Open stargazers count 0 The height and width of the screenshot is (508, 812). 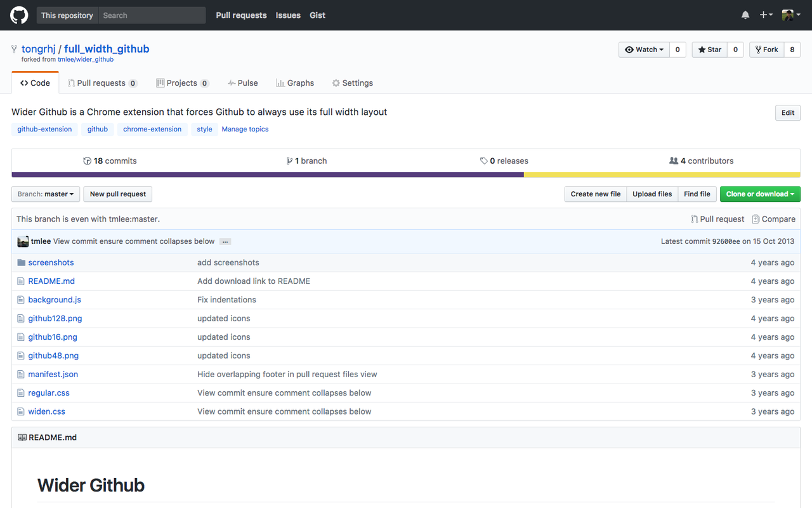tap(735, 50)
